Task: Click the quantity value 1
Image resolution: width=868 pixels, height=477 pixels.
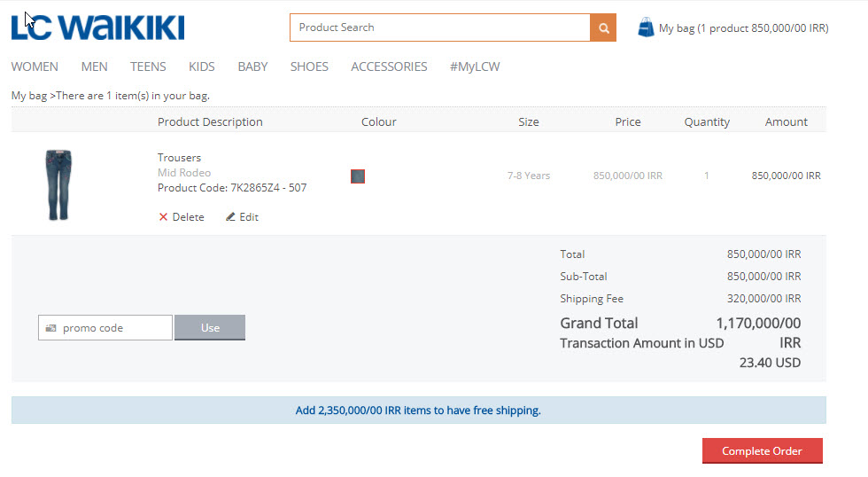Action: click(707, 176)
